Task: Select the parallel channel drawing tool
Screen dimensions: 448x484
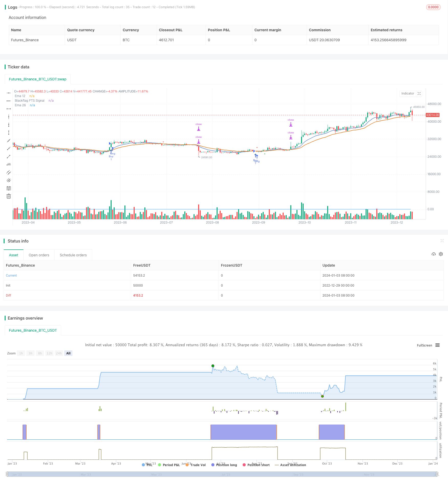Action: tap(9, 172)
